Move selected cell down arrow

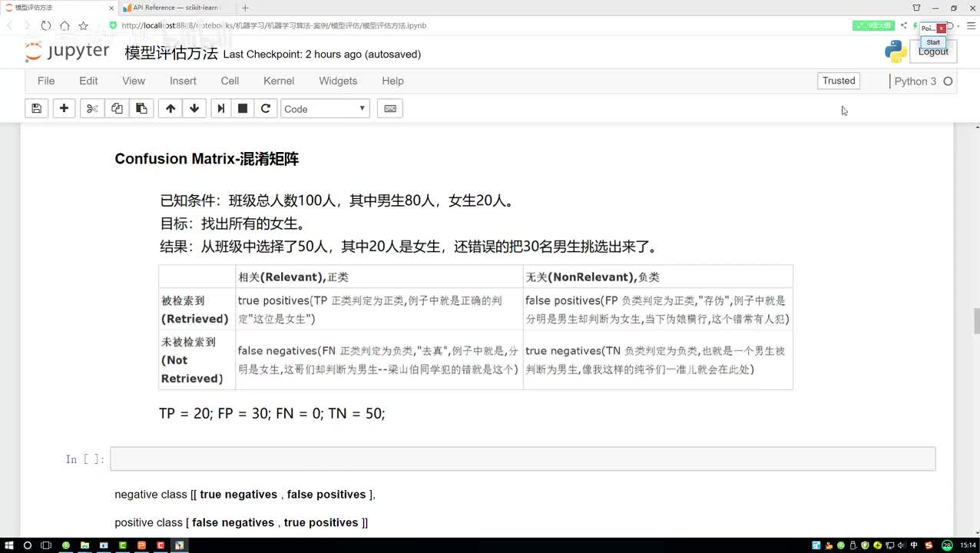point(194,108)
